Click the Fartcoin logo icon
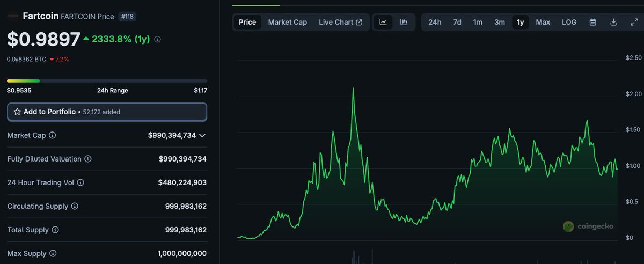Image resolution: width=644 pixels, height=264 pixels. tap(13, 16)
